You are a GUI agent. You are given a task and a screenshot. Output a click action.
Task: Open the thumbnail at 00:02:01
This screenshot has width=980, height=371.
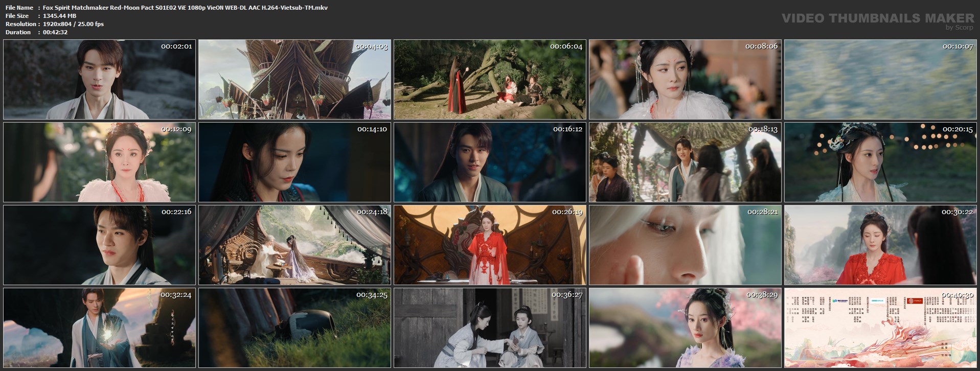[x=99, y=80]
